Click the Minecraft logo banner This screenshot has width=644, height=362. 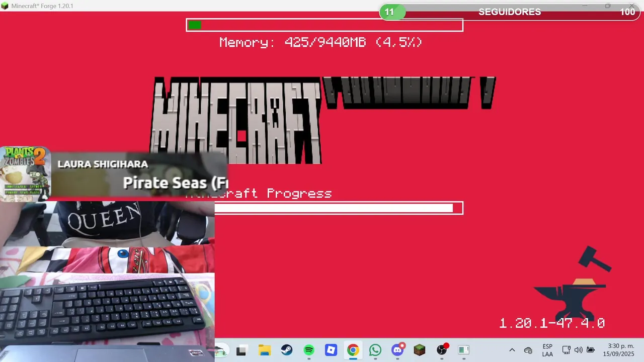pyautogui.click(x=322, y=120)
